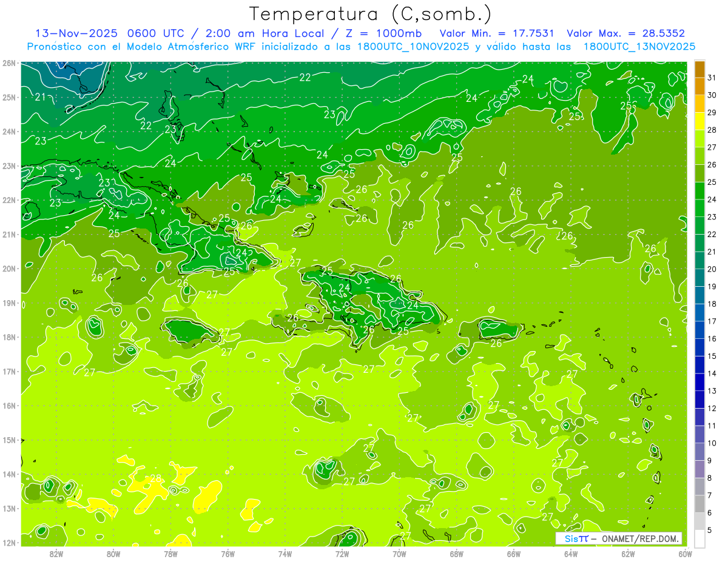Click the '24N' latitude axis label

click(x=9, y=132)
